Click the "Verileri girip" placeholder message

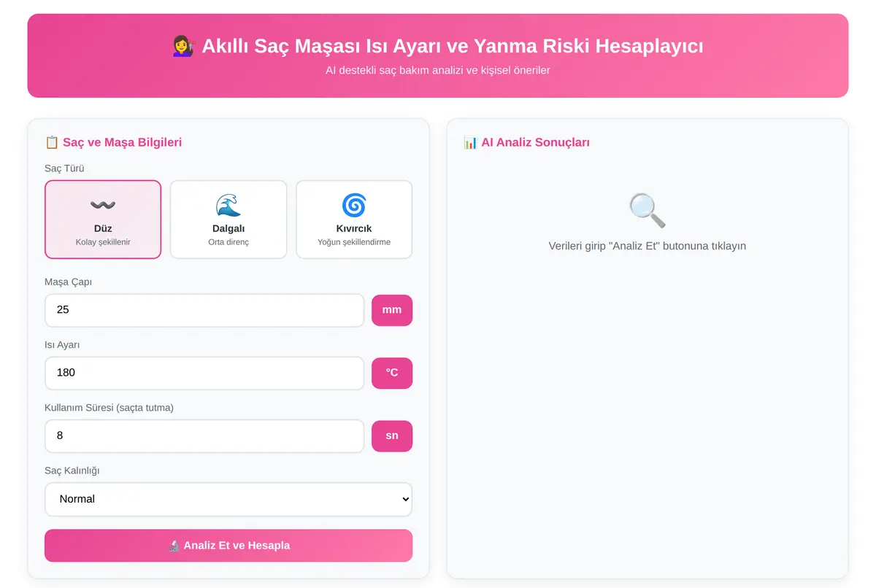[648, 246]
